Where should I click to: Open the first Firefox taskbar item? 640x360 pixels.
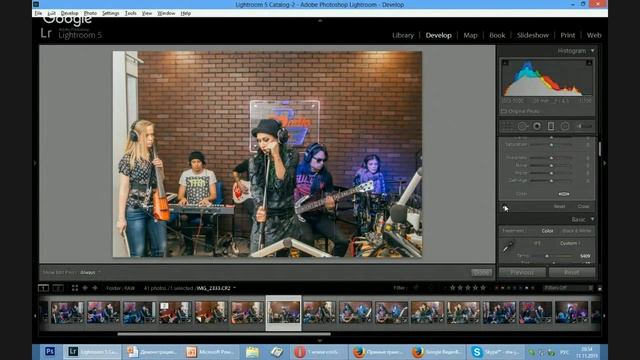point(378,351)
